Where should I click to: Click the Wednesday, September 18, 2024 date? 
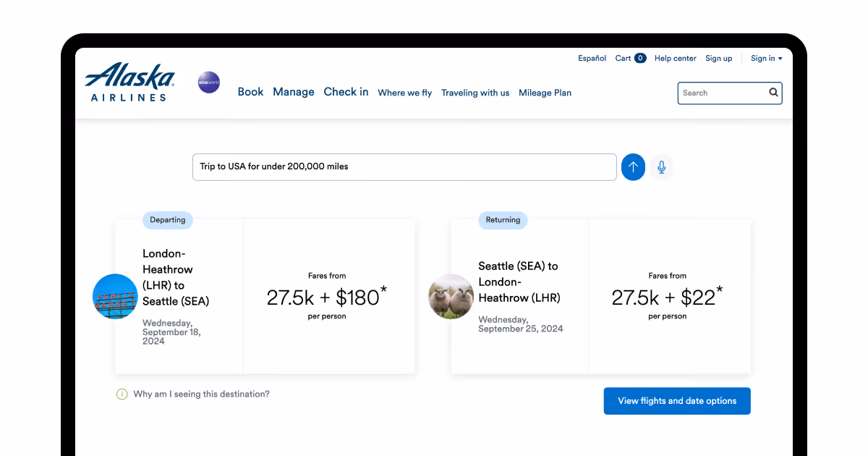click(x=171, y=332)
